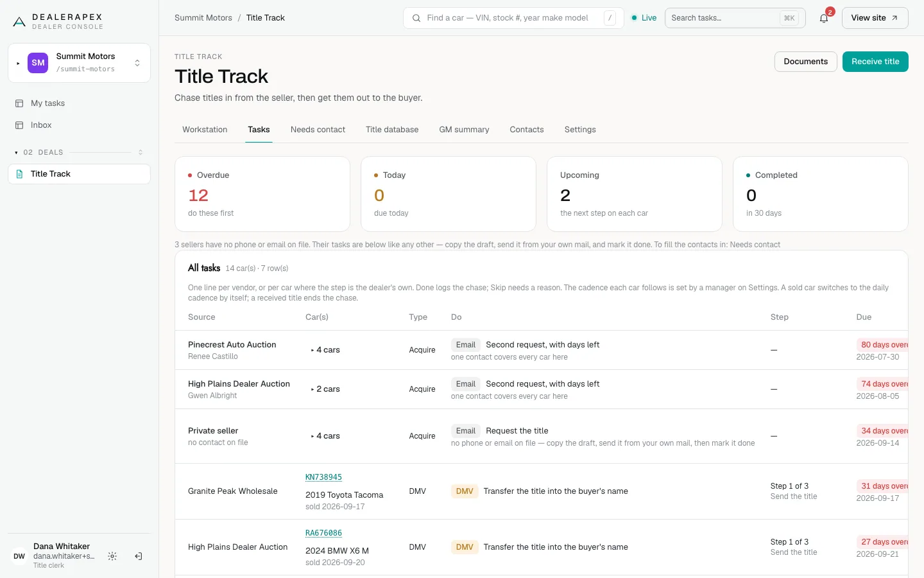Screen dimensions: 924x578
Task: Open the GM summary tab
Action: coord(464,130)
